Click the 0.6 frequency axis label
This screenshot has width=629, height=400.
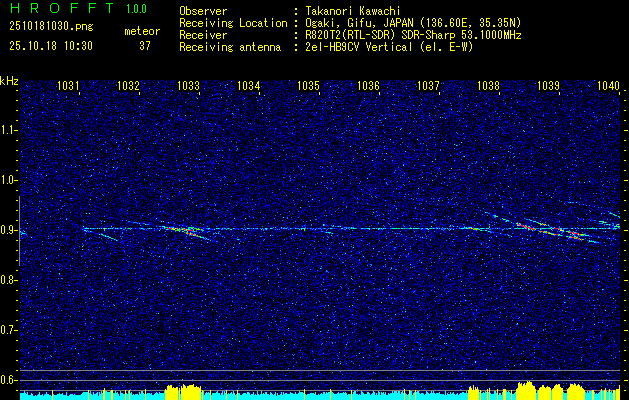[8, 380]
